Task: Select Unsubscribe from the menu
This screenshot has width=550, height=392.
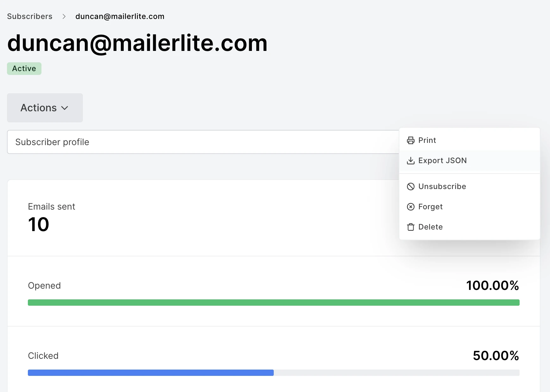Action: click(442, 187)
